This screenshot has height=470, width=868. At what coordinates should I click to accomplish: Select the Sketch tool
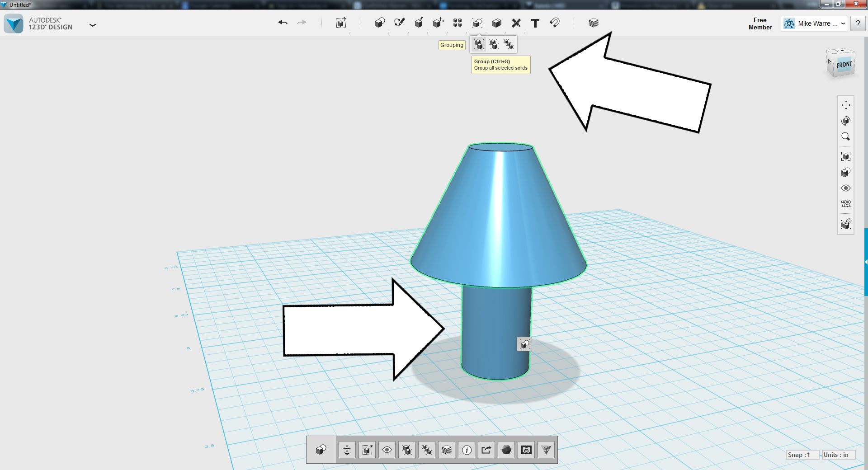pyautogui.click(x=399, y=23)
